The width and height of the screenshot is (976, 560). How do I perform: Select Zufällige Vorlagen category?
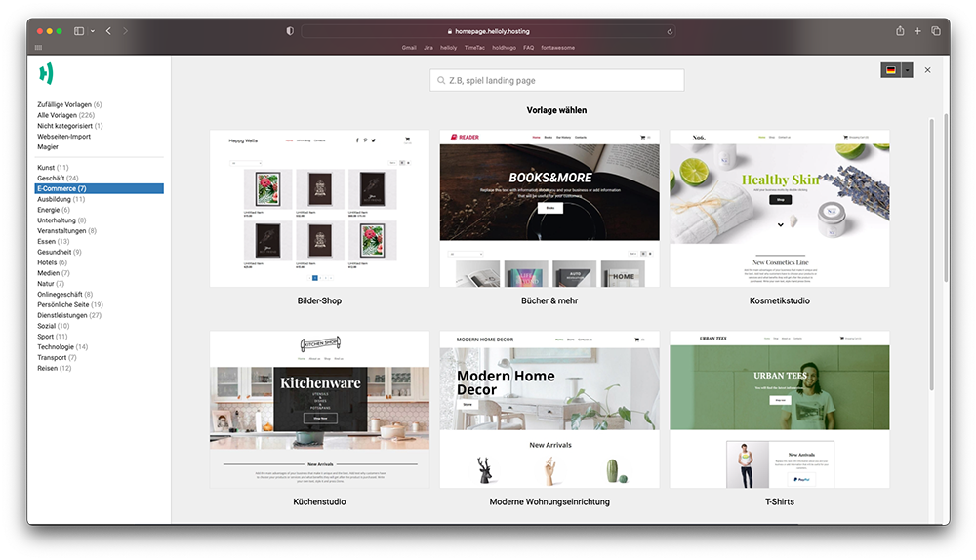(x=69, y=104)
